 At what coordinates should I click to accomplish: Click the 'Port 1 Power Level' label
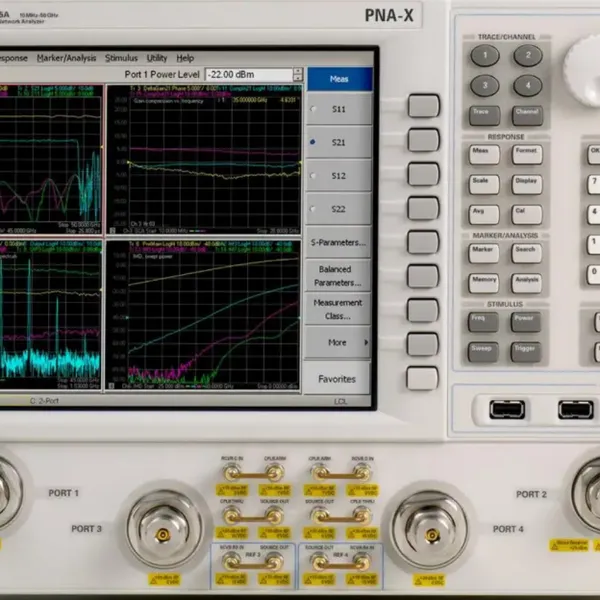(162, 74)
